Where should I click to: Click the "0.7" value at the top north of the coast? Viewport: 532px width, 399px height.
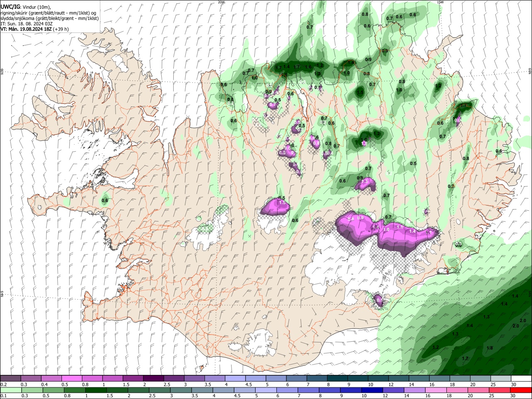[310, 27]
